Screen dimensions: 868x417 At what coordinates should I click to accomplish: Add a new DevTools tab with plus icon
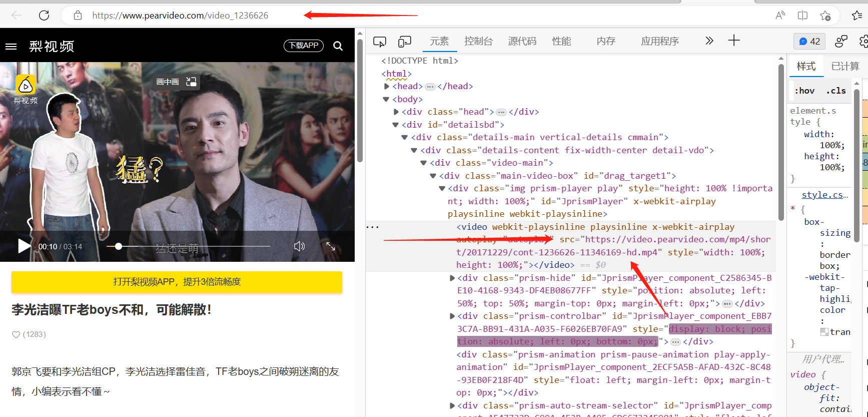click(734, 41)
